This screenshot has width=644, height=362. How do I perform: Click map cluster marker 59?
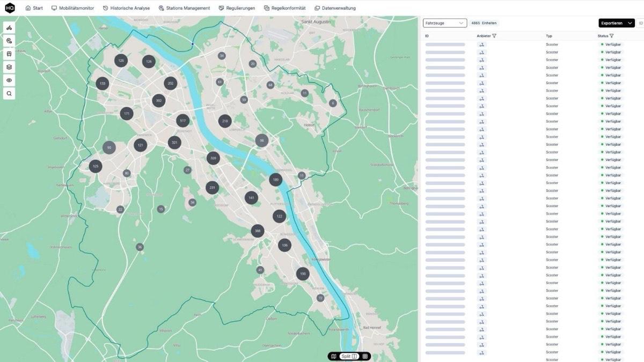244,100
